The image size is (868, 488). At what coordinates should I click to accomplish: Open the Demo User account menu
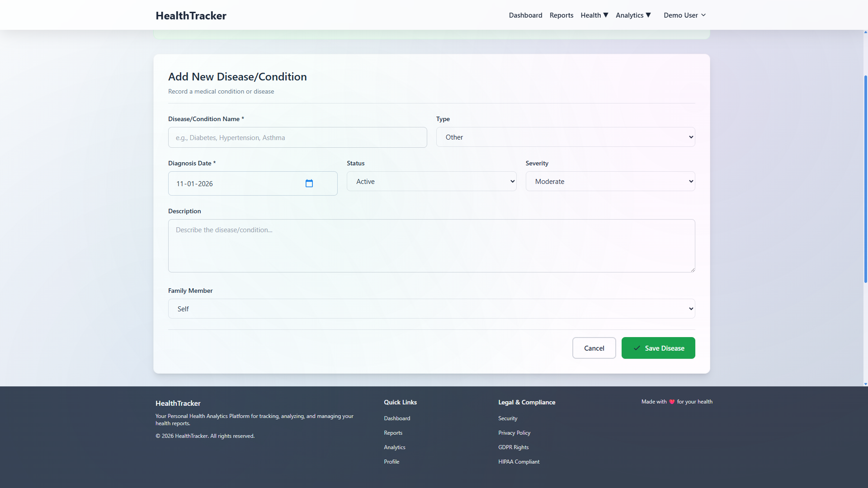(684, 15)
